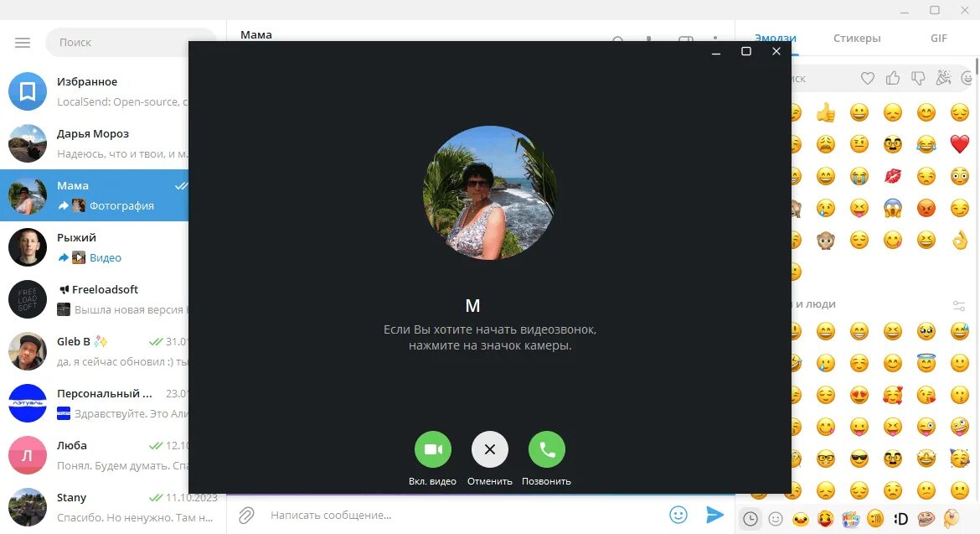Insert the star-struck face emoji
The image size is (980, 534).
tap(926, 459)
